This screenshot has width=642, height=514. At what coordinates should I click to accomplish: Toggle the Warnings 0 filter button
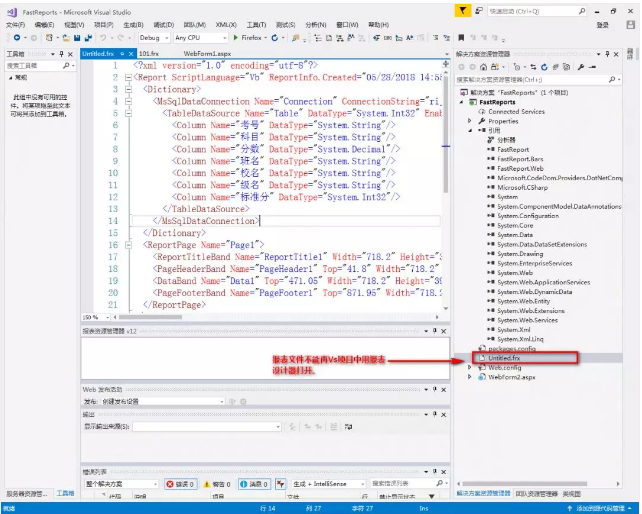[x=217, y=484]
